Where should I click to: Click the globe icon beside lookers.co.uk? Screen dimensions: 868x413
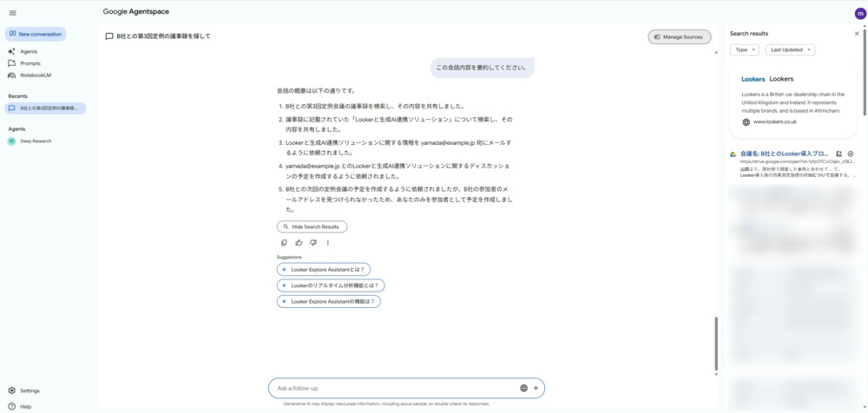pos(746,121)
